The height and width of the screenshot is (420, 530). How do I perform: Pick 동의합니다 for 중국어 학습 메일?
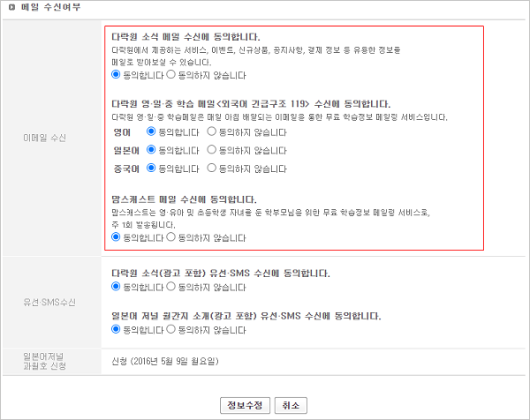[151, 167]
